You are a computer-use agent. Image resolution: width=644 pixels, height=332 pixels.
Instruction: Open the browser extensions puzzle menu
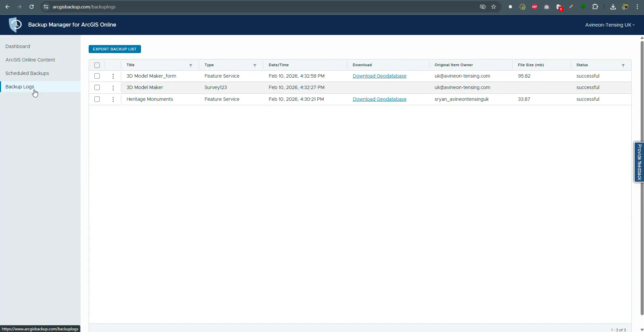[595, 7]
